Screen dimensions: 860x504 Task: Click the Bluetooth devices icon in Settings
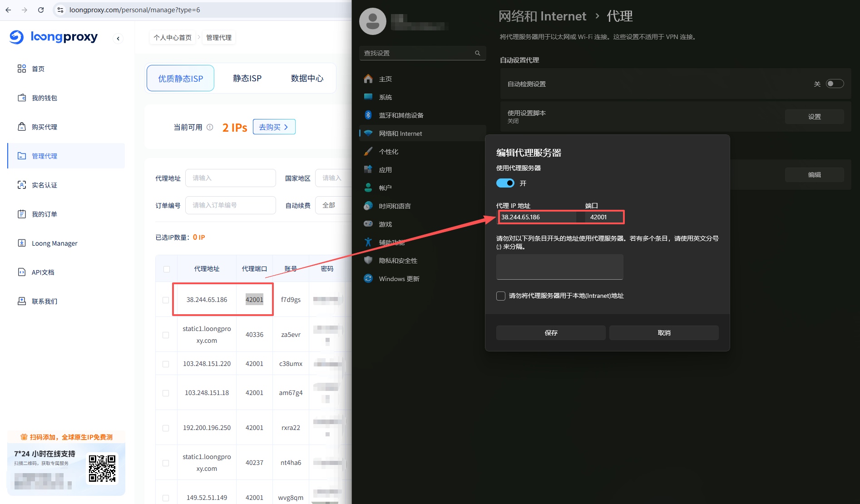tap(368, 115)
